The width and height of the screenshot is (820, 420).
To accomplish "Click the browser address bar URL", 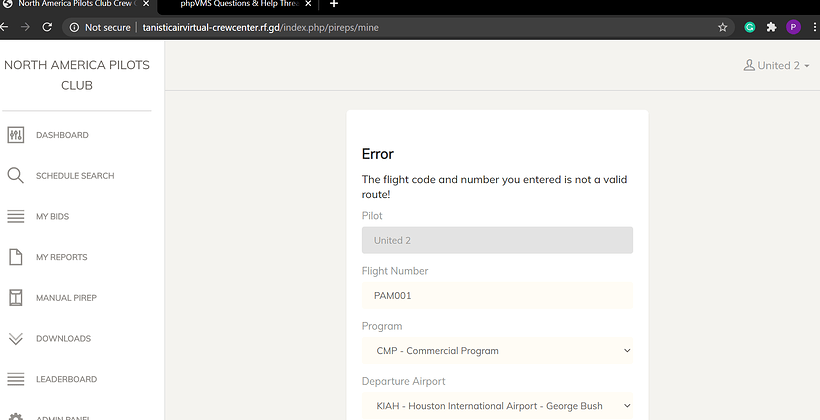I will (260, 27).
